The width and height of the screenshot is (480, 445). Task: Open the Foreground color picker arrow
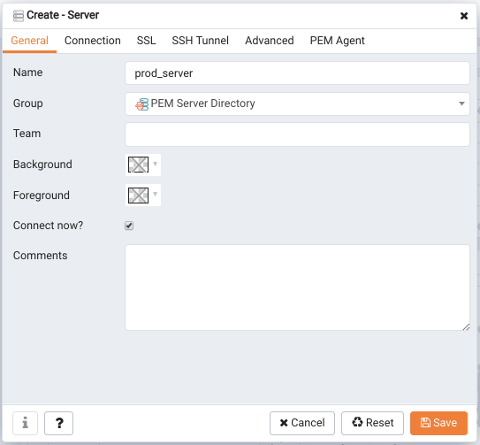155,194
